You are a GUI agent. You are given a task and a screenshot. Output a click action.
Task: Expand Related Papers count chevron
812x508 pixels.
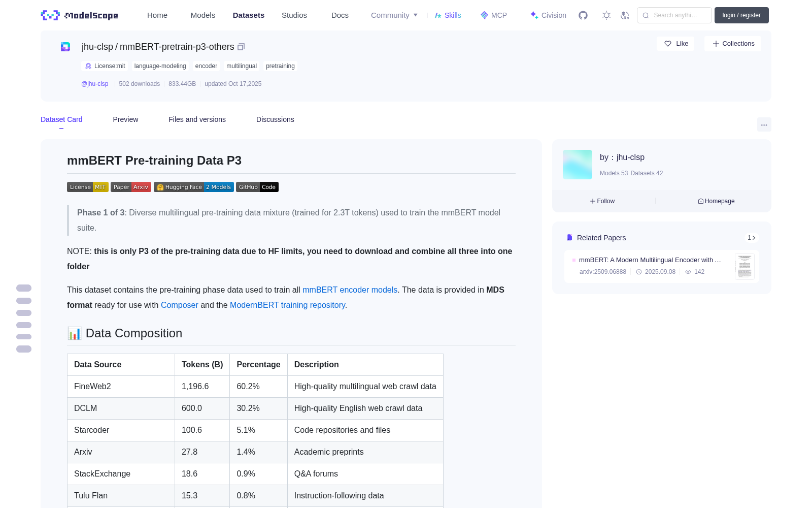tap(752, 238)
